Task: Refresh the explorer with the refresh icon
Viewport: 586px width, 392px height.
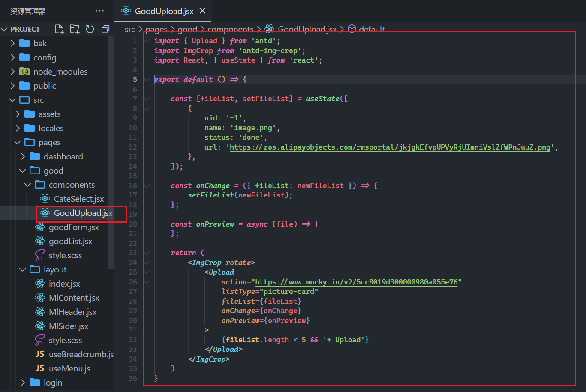Action: coord(90,29)
